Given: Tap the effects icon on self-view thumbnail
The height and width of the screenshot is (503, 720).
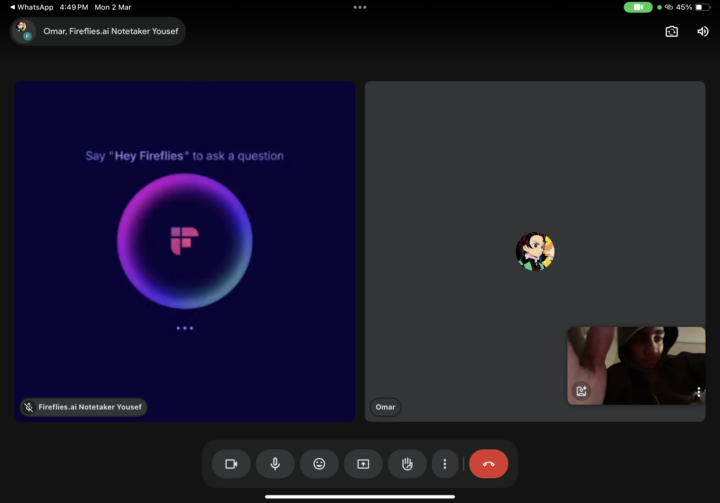Looking at the screenshot, I should [x=581, y=391].
